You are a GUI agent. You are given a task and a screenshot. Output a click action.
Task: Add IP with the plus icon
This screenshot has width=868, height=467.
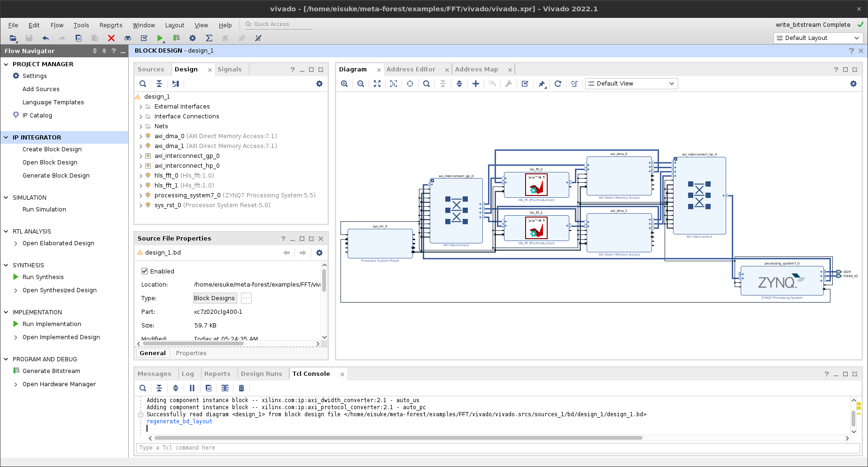476,84
